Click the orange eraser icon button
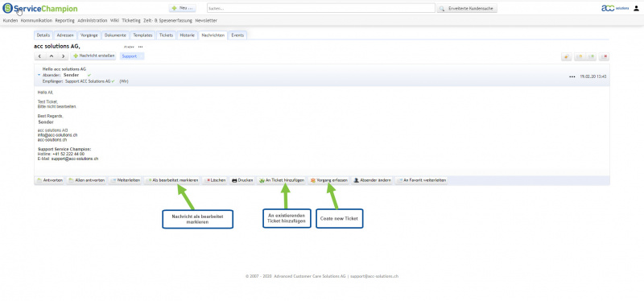 click(567, 56)
